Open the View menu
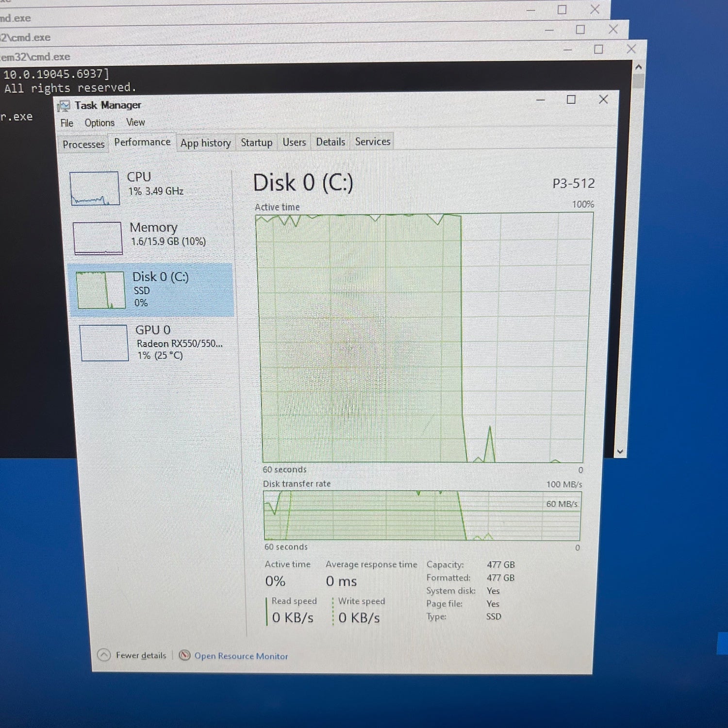 coord(135,122)
